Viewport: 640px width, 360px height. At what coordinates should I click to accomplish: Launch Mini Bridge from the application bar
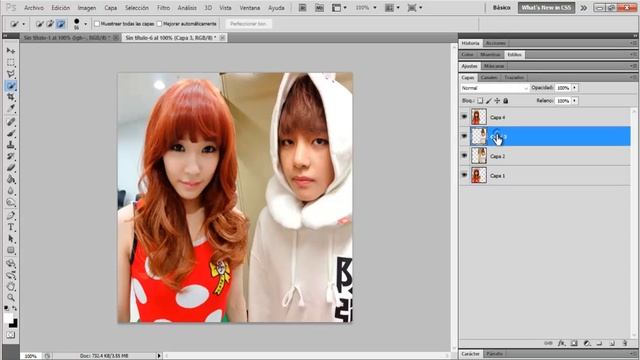(319, 8)
